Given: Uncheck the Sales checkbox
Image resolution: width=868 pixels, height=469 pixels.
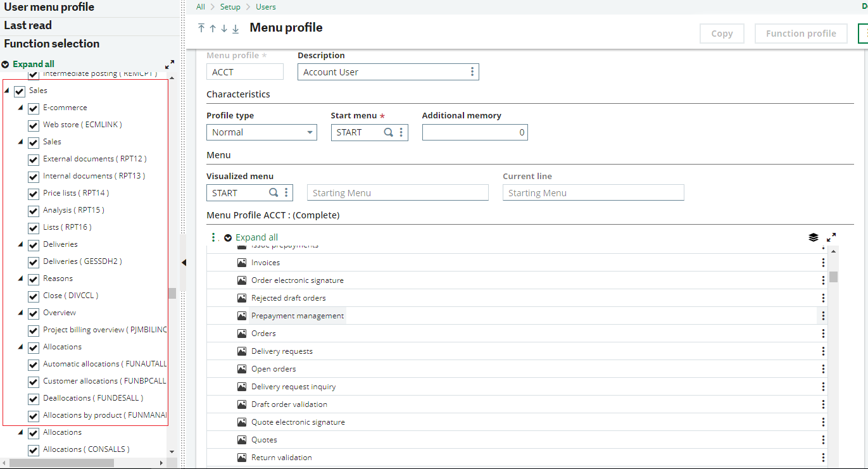Looking at the screenshot, I should (19, 91).
